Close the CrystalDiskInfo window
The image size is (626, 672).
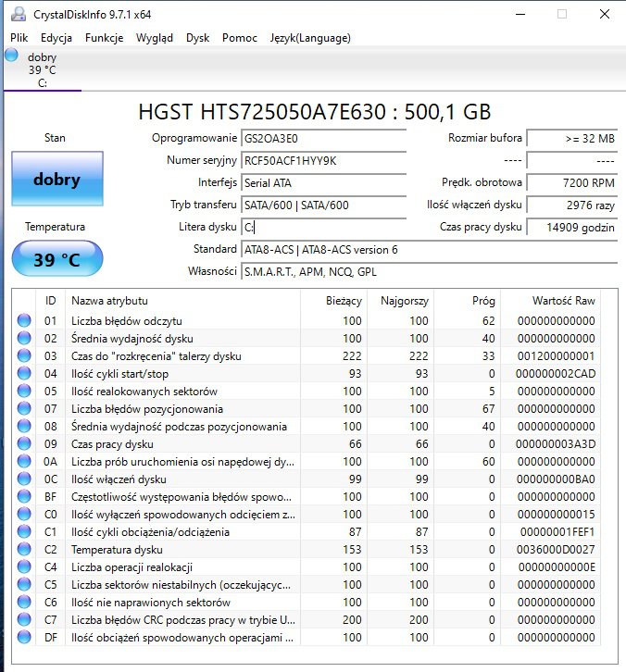click(x=605, y=14)
